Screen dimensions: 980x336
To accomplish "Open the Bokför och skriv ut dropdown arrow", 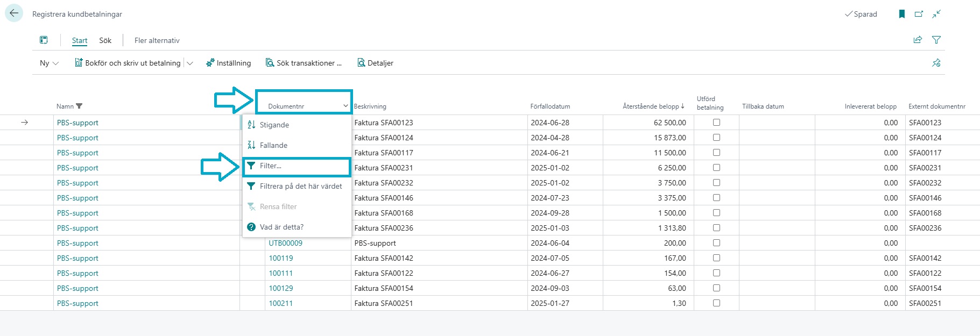I will [x=189, y=63].
